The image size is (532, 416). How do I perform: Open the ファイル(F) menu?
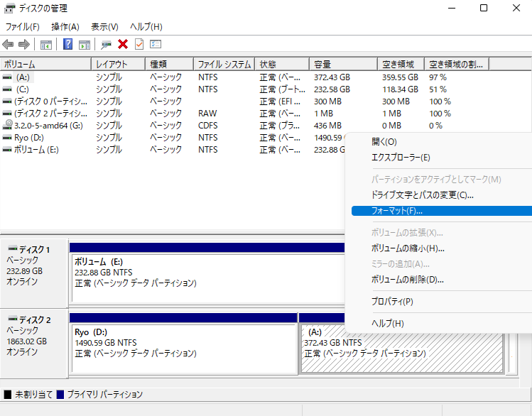[22, 27]
